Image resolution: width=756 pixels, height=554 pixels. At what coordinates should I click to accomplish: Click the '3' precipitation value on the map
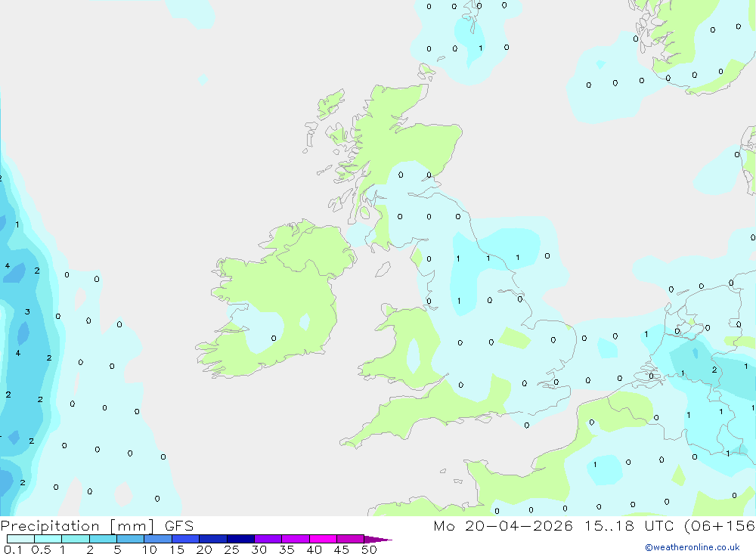(27, 312)
